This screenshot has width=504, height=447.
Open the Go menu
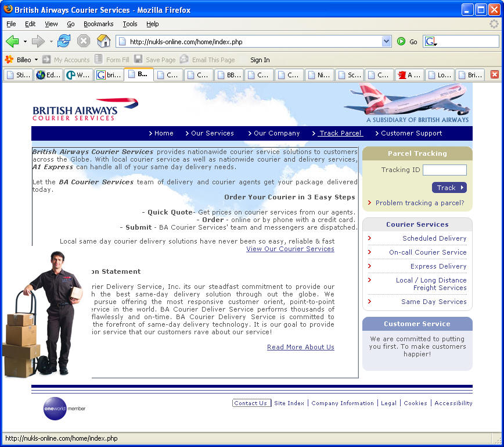tap(71, 24)
